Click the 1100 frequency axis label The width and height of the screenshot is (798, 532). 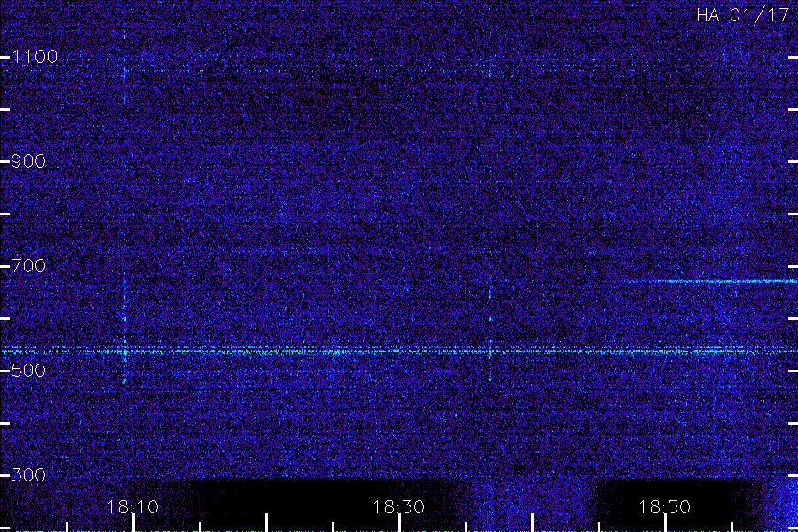tap(35, 57)
